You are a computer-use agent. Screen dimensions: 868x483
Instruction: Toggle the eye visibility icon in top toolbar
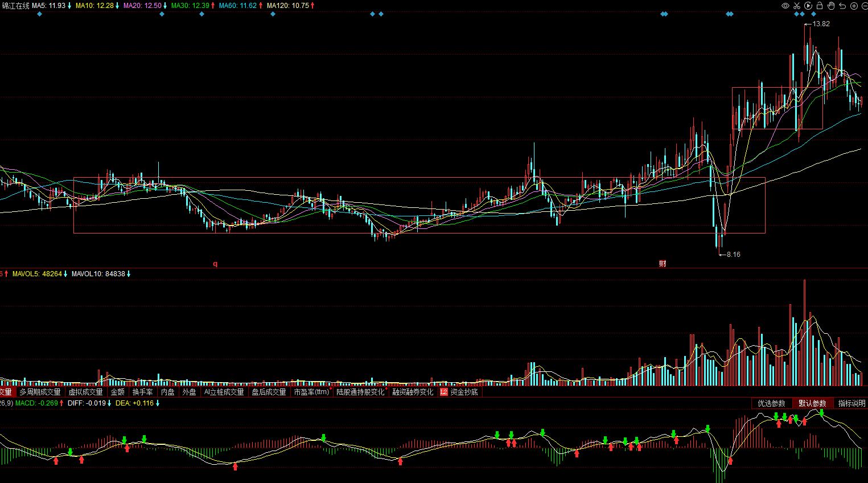coord(785,6)
